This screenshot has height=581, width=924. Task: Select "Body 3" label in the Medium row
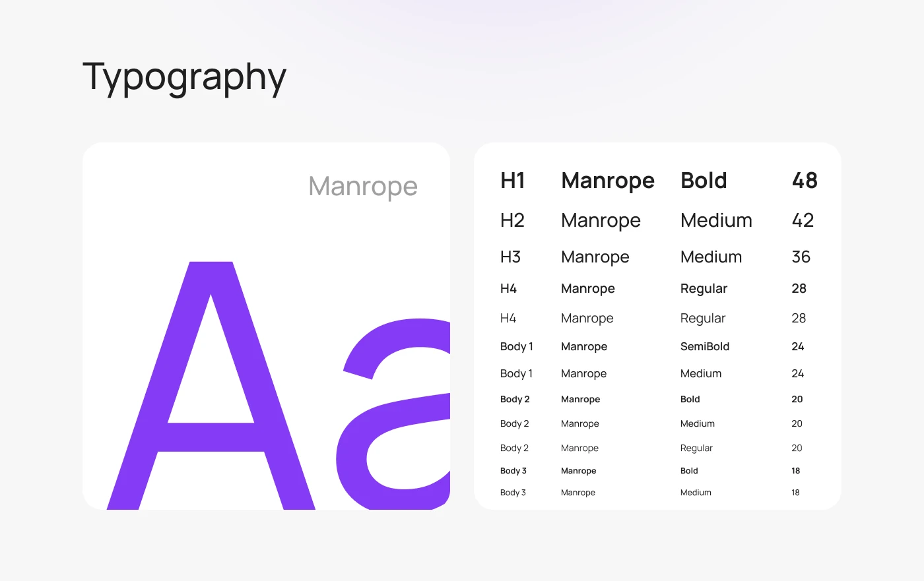point(513,493)
